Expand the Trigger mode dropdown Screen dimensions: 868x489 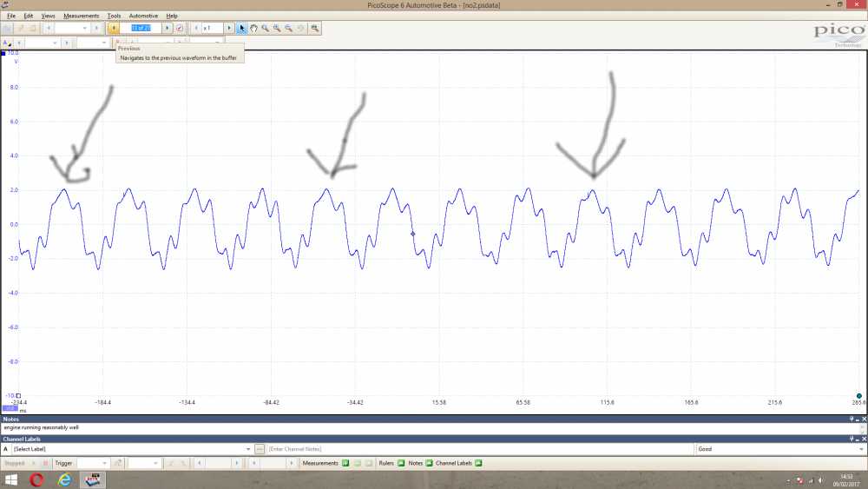(106, 464)
